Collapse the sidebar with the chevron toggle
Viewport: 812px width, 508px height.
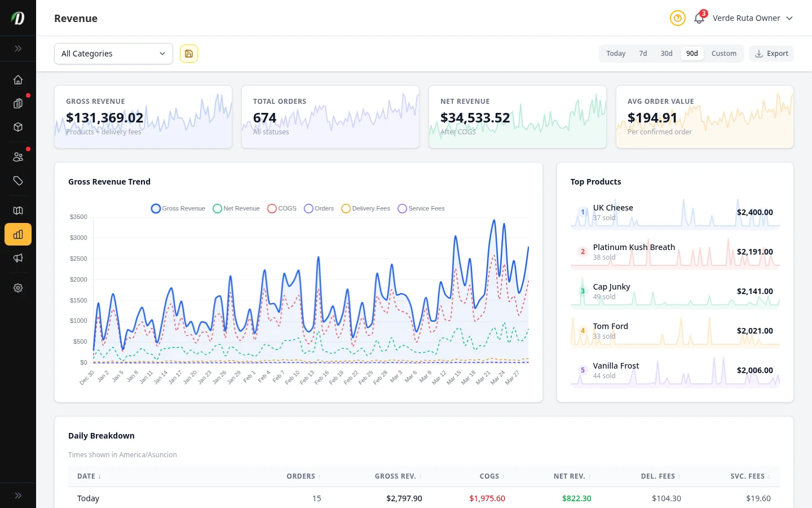18,49
